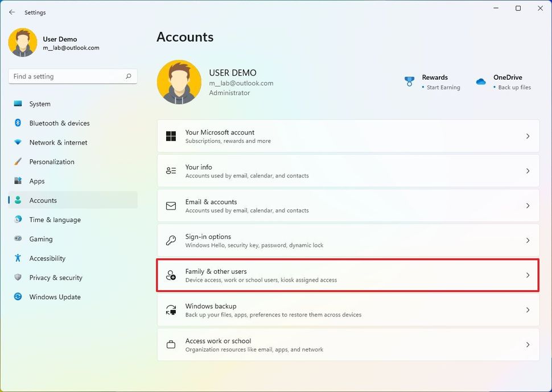Click the OneDrive cloud icon
Screen dimensions: 552x392
coord(481,81)
